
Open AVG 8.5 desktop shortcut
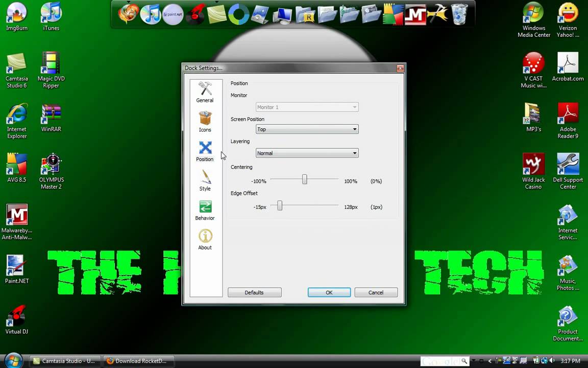click(x=16, y=168)
